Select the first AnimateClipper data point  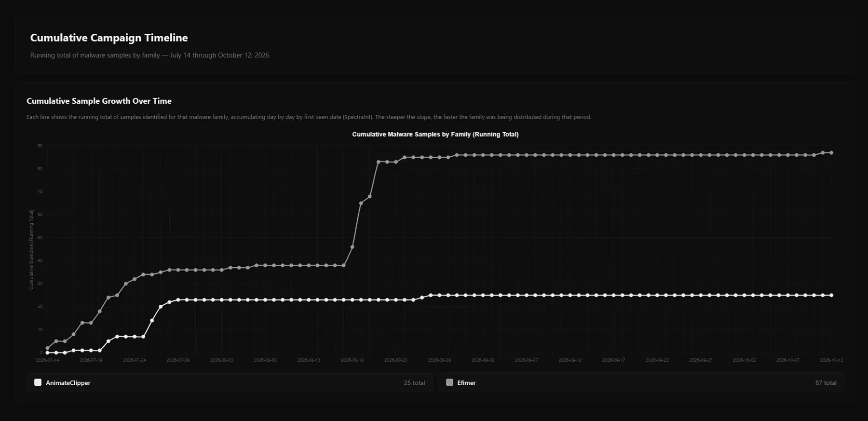47,353
